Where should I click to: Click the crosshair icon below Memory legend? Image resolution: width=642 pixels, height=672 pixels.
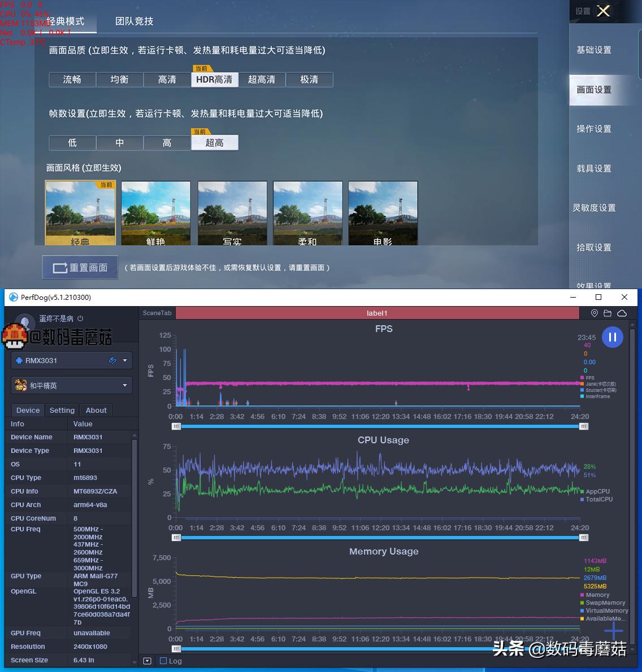(x=614, y=631)
